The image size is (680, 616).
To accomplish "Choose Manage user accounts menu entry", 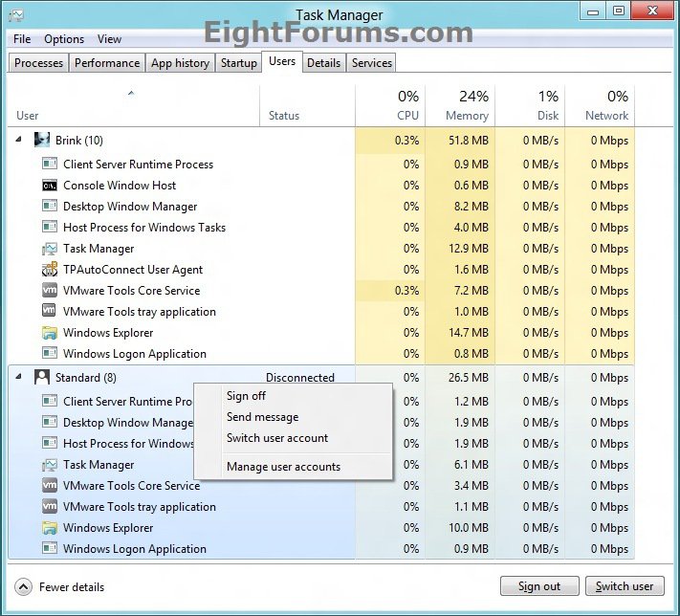I will pos(283,467).
